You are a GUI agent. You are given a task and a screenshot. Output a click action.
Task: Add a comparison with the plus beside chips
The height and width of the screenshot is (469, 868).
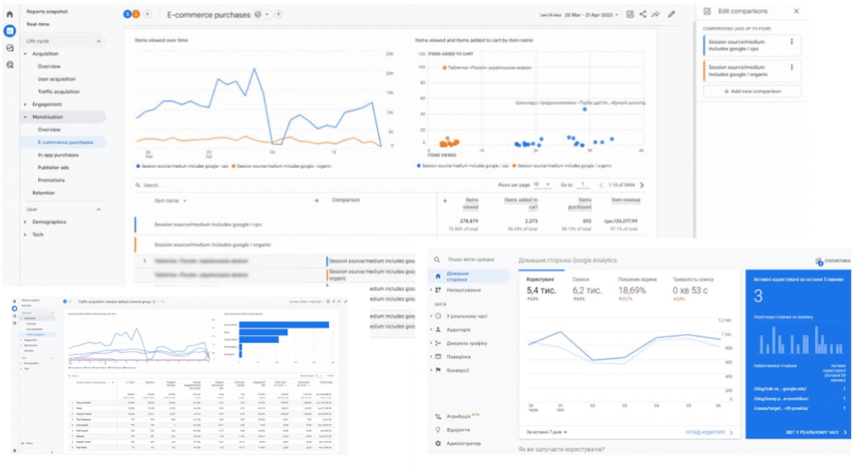[x=147, y=14]
